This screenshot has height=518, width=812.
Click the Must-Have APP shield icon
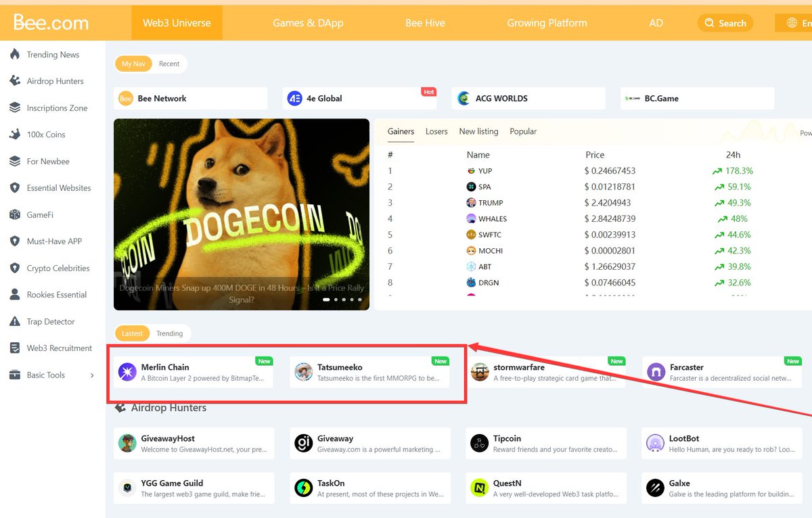pyautogui.click(x=15, y=241)
